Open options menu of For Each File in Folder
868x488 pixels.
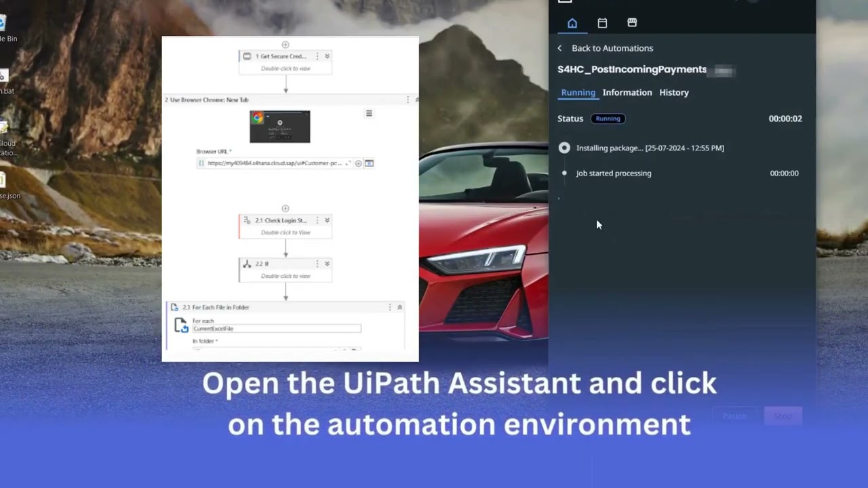[390, 307]
